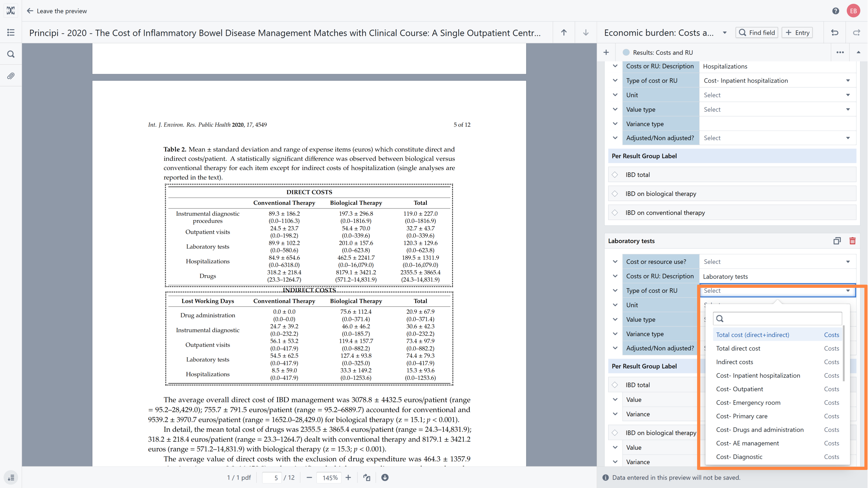Image resolution: width=868 pixels, height=488 pixels.
Task: Go to next document with down arrow
Action: 586,32
